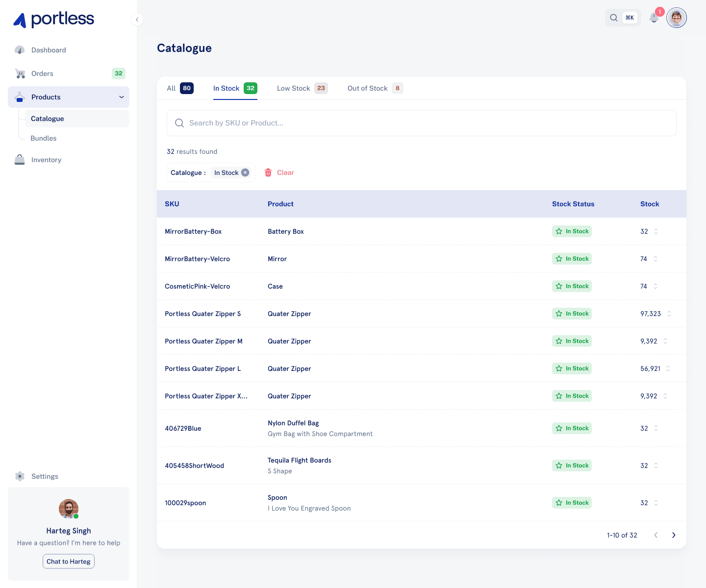This screenshot has height=588, width=706.
Task: Open the Dashboard gauge icon
Action: 20,50
